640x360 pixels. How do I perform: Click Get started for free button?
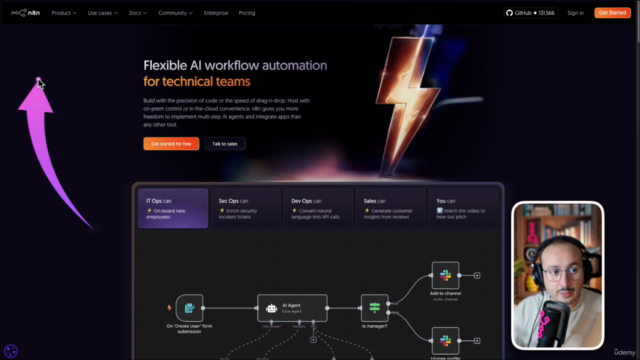click(x=171, y=144)
